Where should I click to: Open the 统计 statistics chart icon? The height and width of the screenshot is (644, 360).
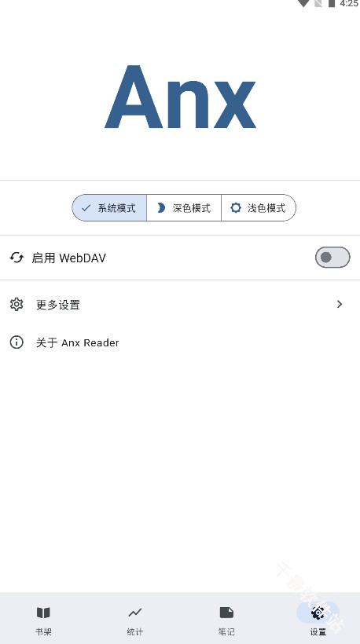coord(134,613)
